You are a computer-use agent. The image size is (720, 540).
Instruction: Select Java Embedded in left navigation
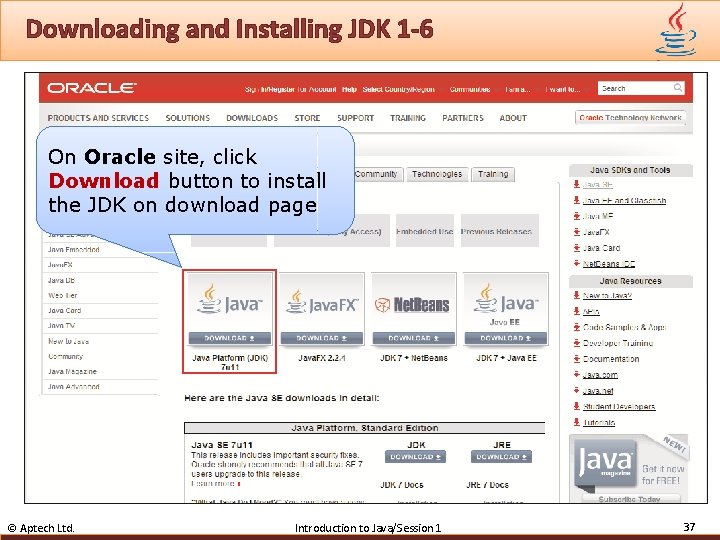click(73, 249)
